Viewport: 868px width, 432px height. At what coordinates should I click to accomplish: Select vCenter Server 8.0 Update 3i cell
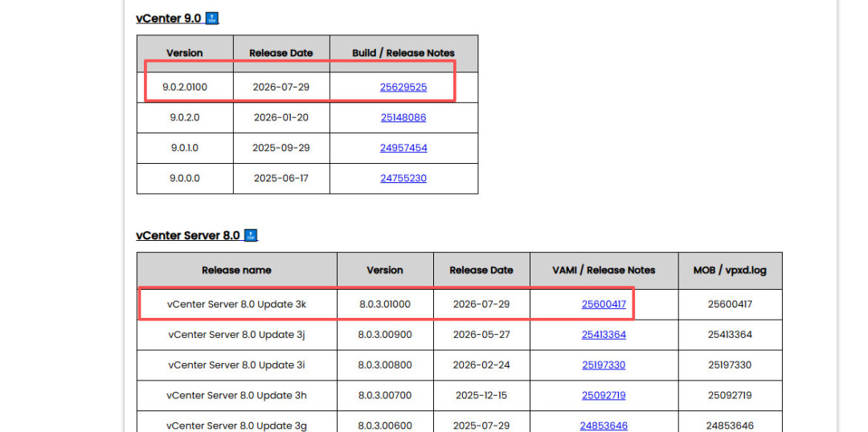click(236, 365)
